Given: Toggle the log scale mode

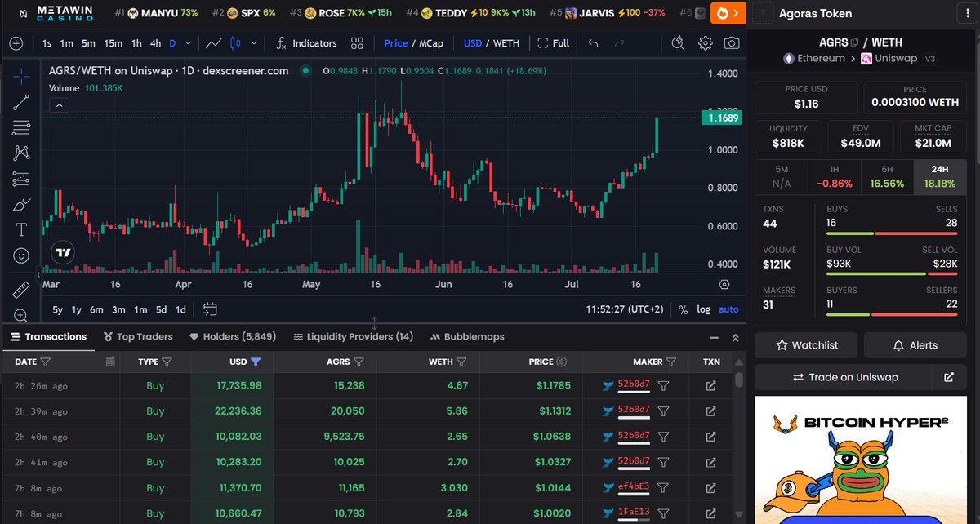Looking at the screenshot, I should [x=703, y=309].
